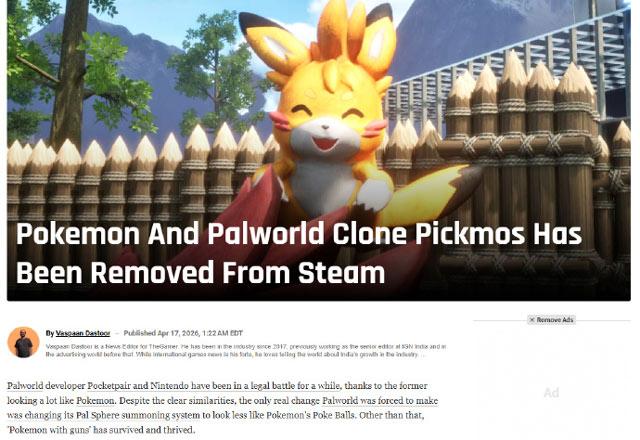
Task: Click the Remove Ads button
Action: [551, 320]
